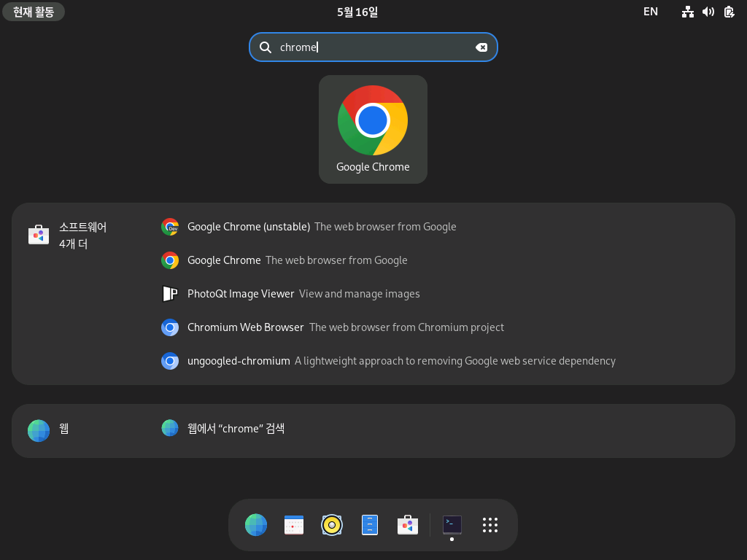Open the 5월 16일 date menu
Screen dimensions: 747x560
357,12
